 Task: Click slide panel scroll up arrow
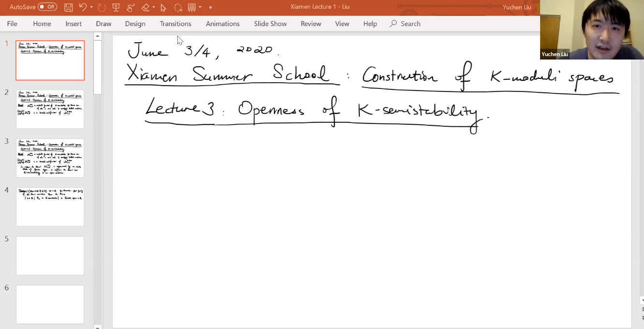pos(98,36)
